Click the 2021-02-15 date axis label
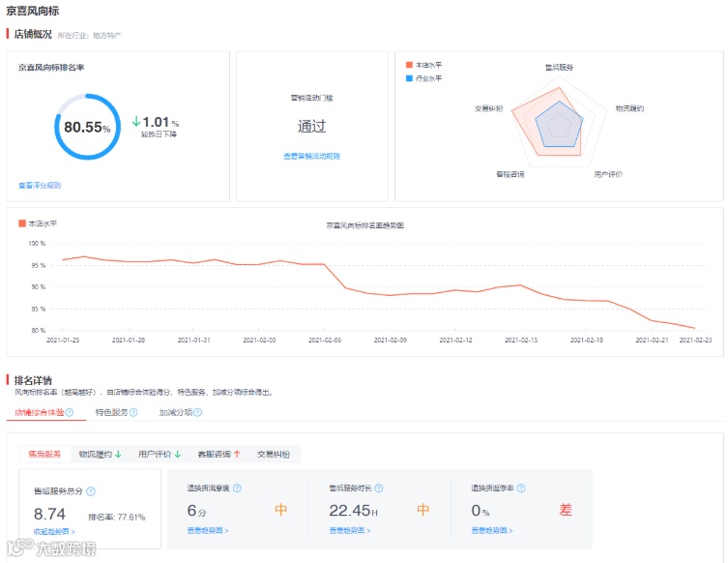This screenshot has height=563, width=728. tap(521, 341)
